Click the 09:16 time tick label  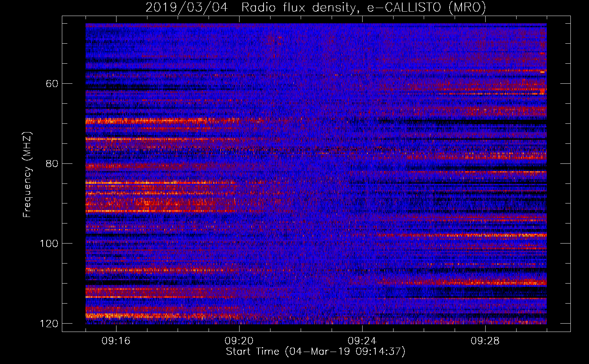tap(116, 341)
